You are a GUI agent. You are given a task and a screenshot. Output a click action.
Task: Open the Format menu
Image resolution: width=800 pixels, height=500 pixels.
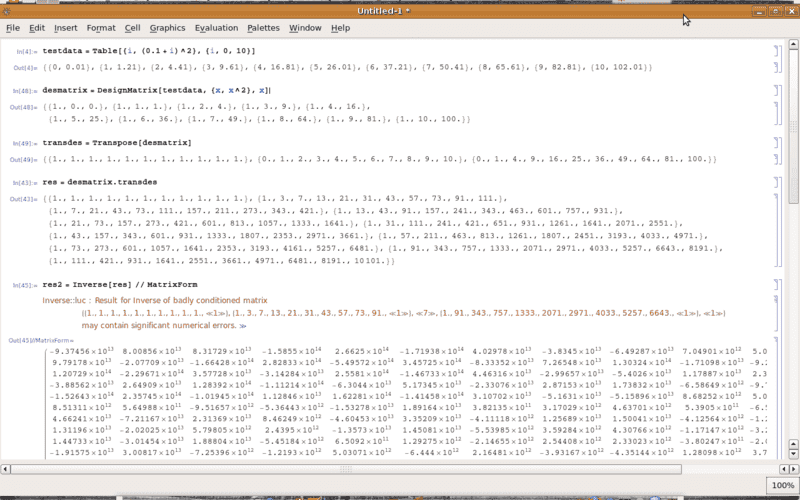(x=101, y=28)
